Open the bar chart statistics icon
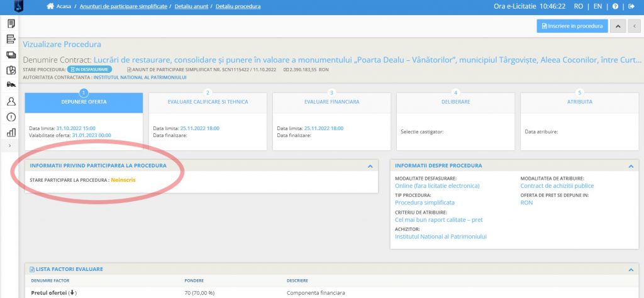The image size is (644, 298). (11, 132)
